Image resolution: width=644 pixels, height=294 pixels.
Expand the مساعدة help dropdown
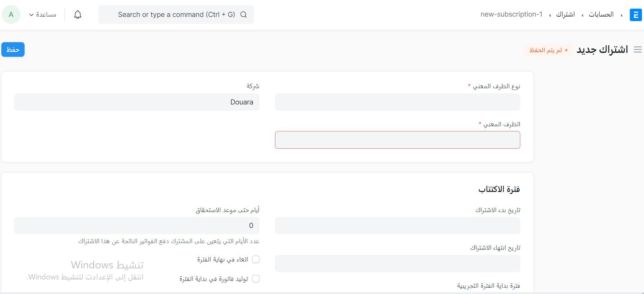point(43,15)
